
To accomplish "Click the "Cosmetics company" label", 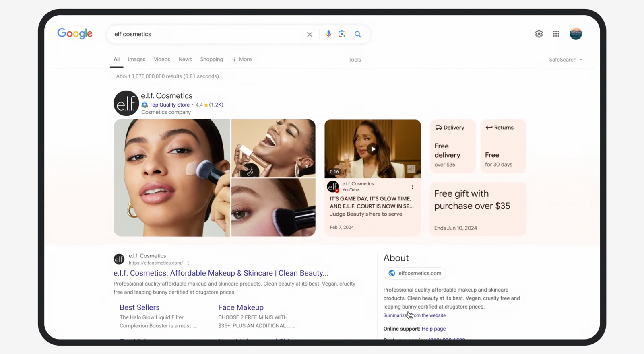I will coord(166,112).
